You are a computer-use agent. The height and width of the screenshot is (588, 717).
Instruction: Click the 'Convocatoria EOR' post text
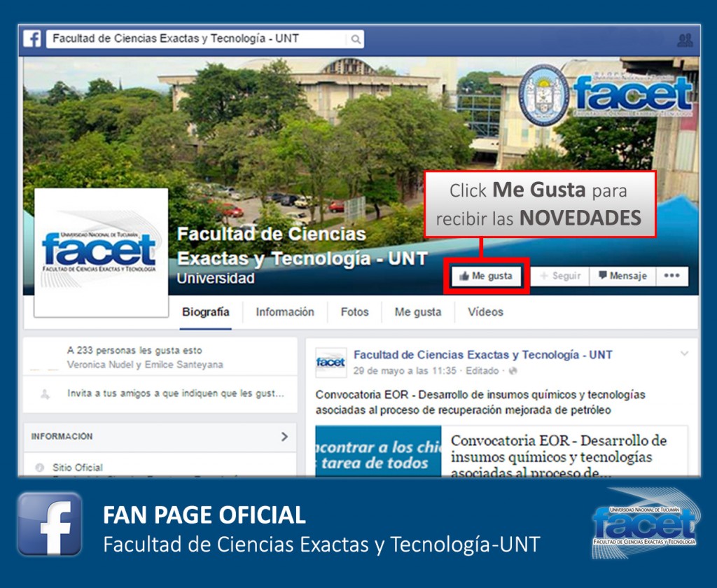pos(480,402)
